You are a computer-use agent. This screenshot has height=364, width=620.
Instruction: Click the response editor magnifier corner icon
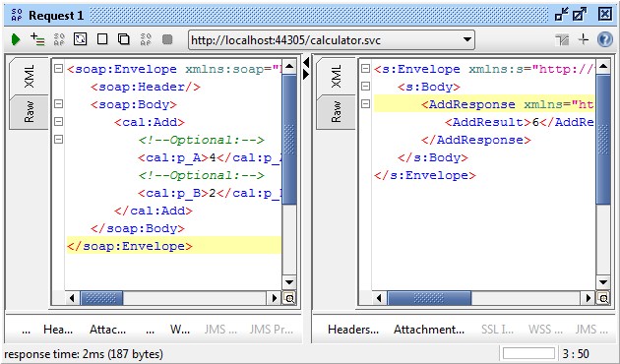pos(603,298)
